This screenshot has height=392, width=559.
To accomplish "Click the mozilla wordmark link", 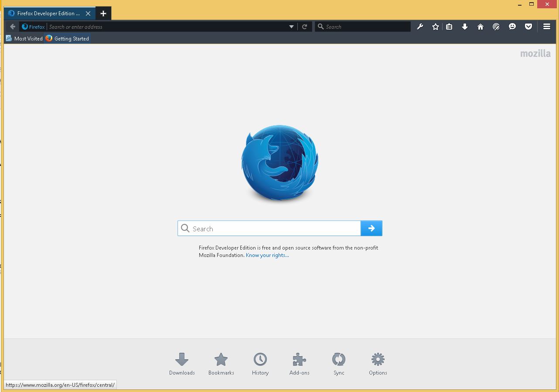I will click(x=535, y=54).
